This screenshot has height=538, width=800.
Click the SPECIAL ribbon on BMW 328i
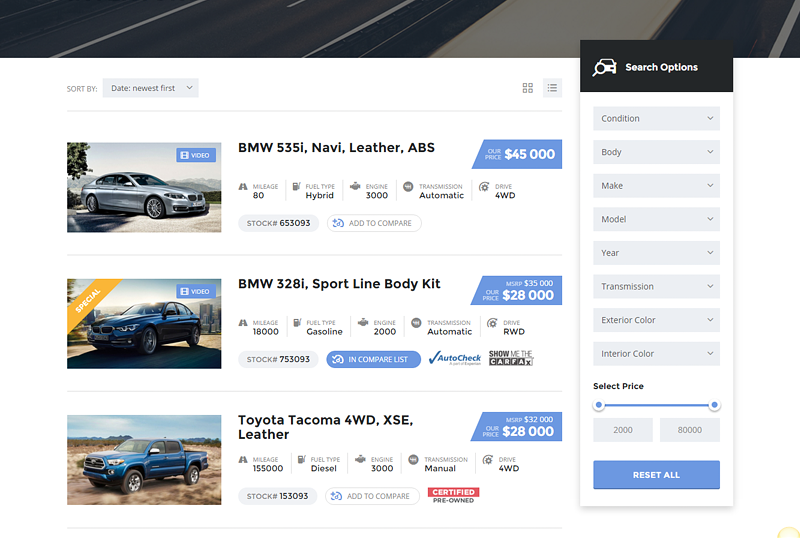(x=89, y=299)
